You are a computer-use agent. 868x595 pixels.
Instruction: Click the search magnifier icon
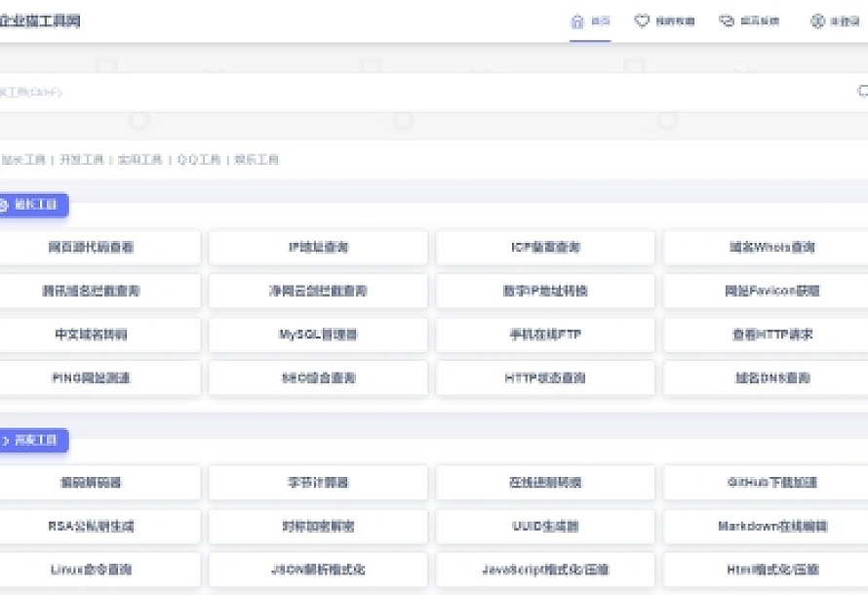(x=862, y=91)
